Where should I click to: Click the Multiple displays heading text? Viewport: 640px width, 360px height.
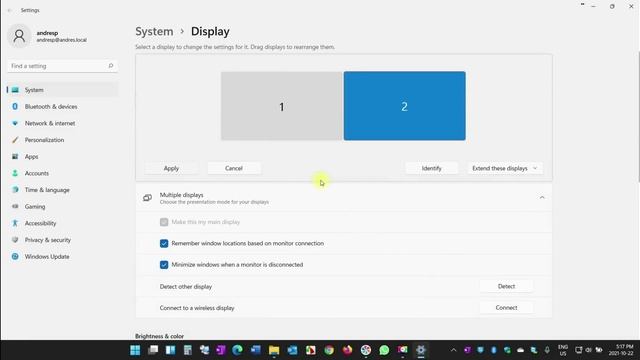[x=181, y=195]
